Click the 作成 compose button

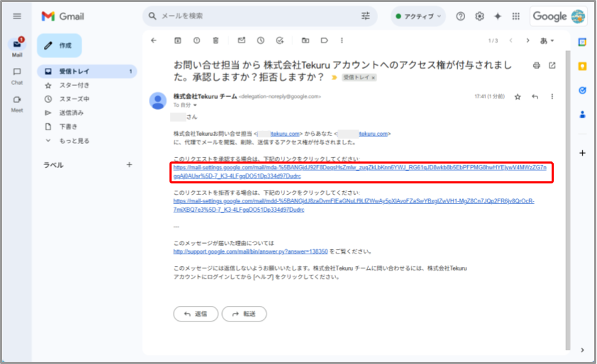59,45
